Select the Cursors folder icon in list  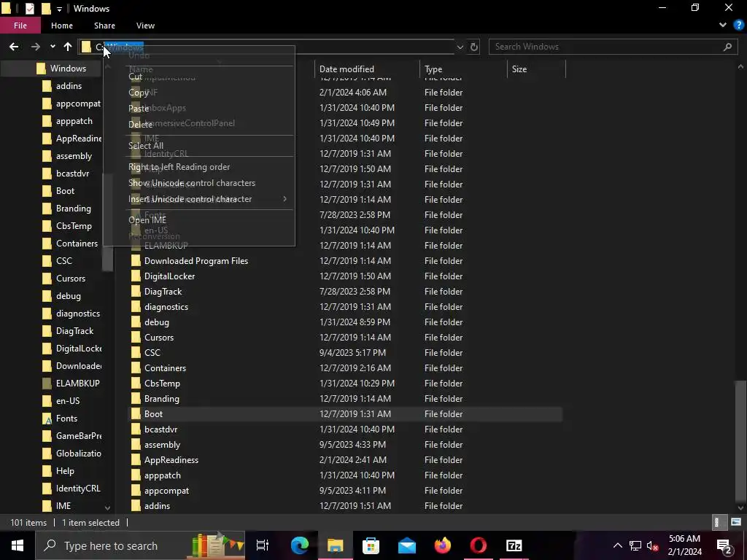(136, 337)
